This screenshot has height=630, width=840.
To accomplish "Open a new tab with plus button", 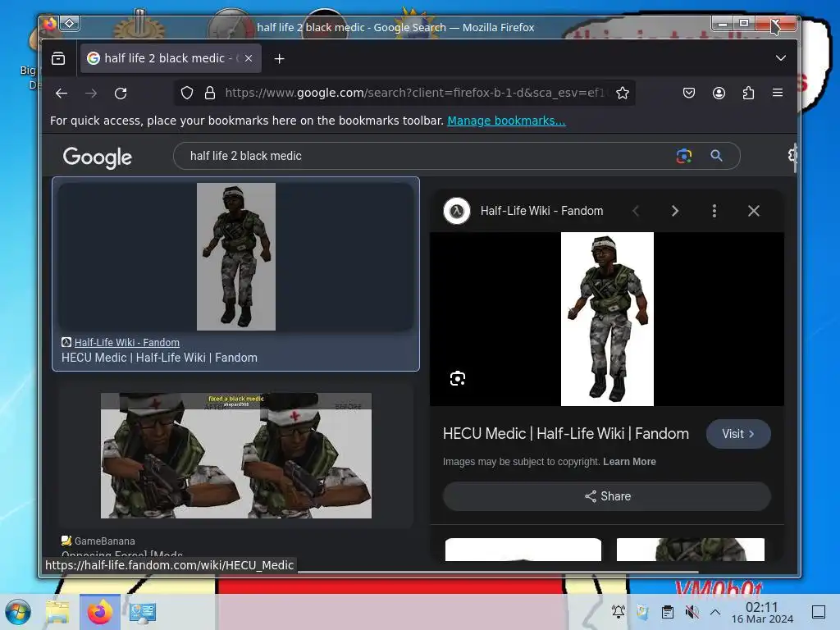I will click(x=279, y=59).
